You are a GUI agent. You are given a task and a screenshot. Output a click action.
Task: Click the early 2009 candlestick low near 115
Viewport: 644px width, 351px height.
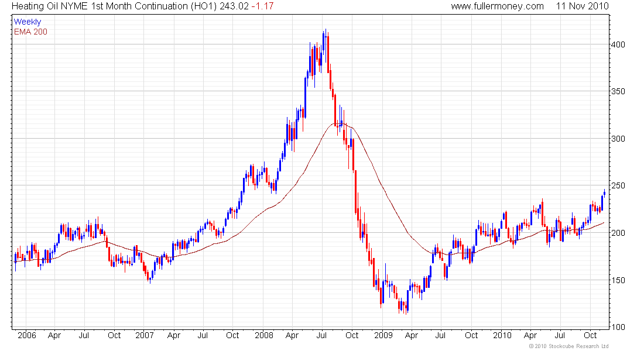406,309
